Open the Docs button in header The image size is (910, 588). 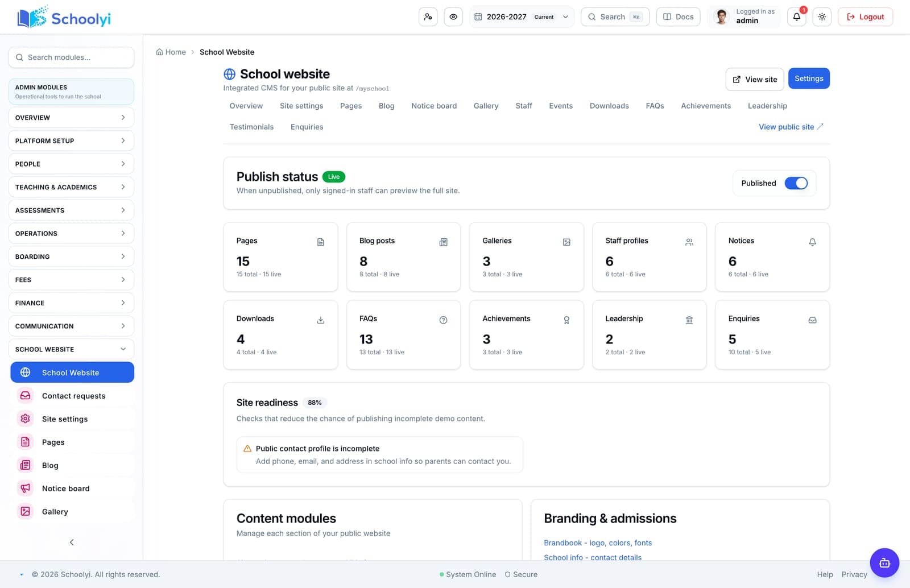678,17
